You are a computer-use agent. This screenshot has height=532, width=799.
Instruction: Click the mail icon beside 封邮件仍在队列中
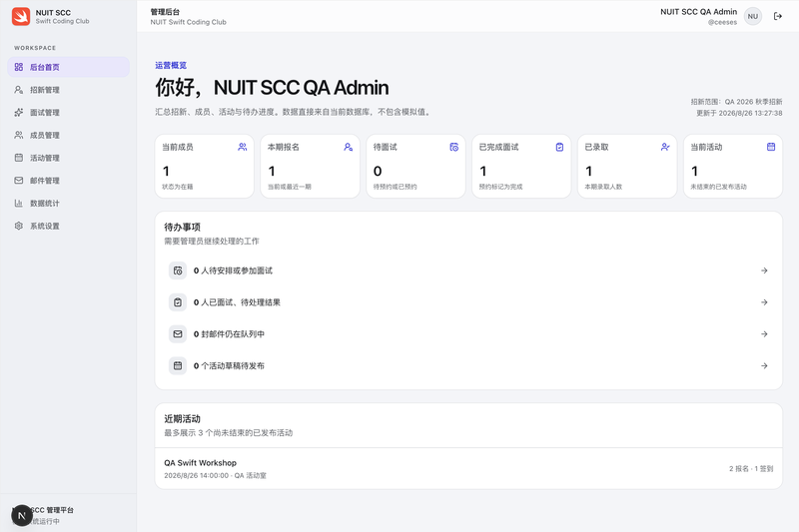click(178, 334)
